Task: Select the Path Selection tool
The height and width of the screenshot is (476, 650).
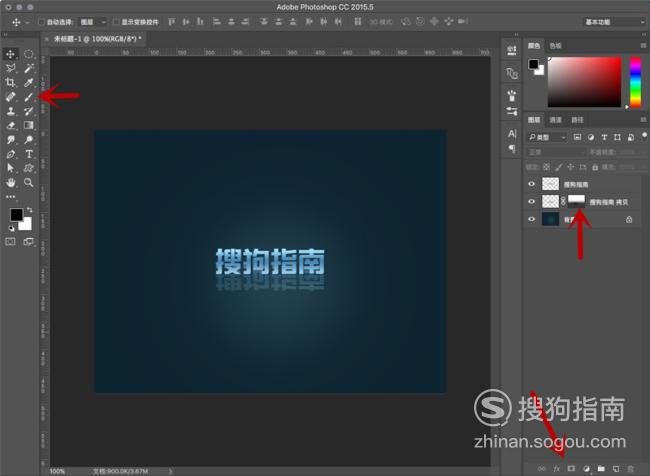Action: pos(10,168)
